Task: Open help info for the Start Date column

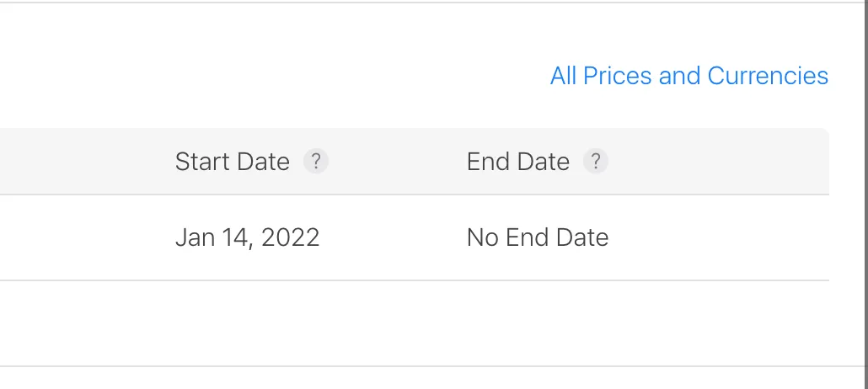Action: [x=315, y=161]
